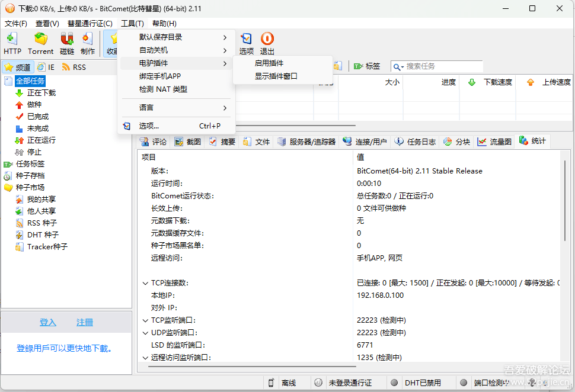Select 正在运行 running tasks
The width and height of the screenshot is (575, 392).
coord(36,140)
